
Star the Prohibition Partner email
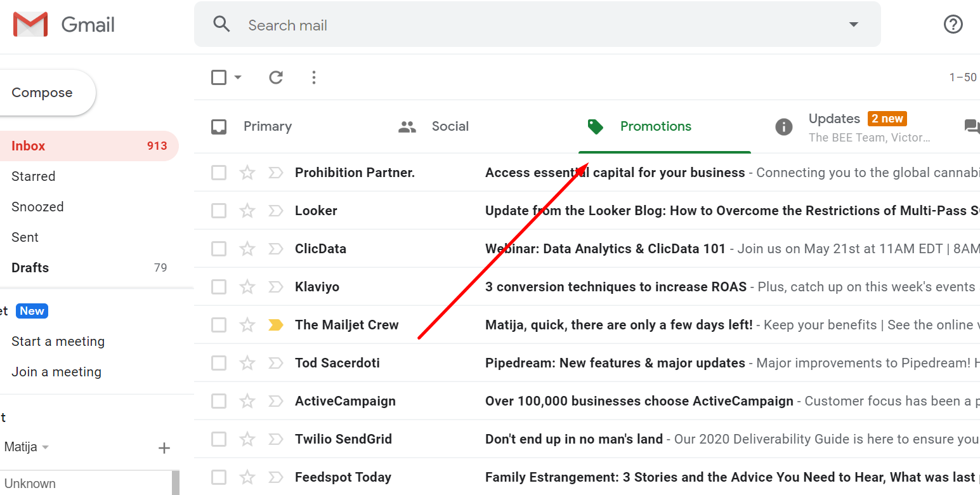(247, 173)
